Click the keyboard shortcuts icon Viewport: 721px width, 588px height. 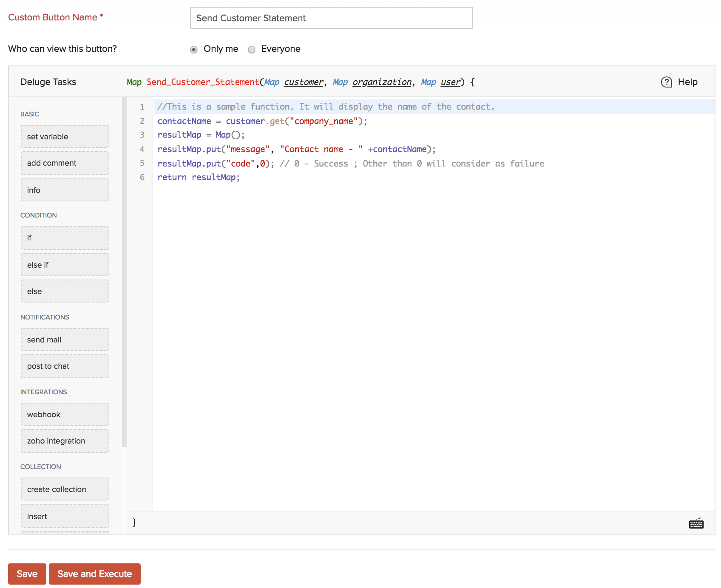[696, 523]
